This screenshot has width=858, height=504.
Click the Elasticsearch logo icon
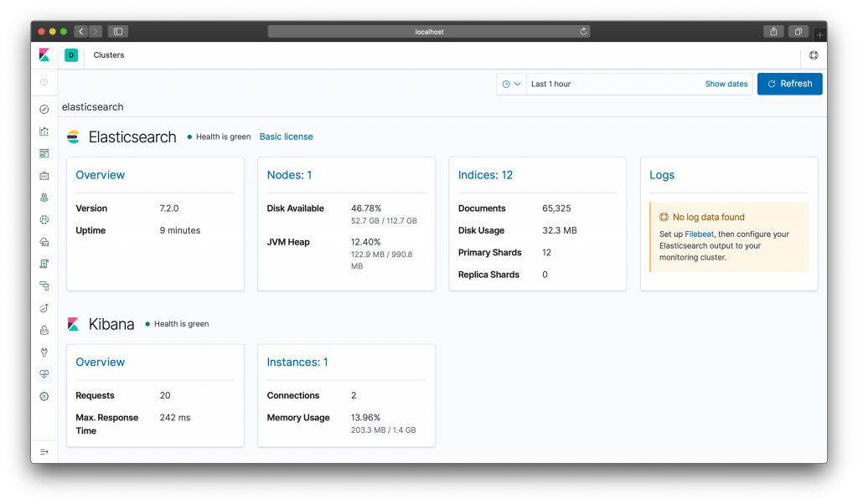74,136
